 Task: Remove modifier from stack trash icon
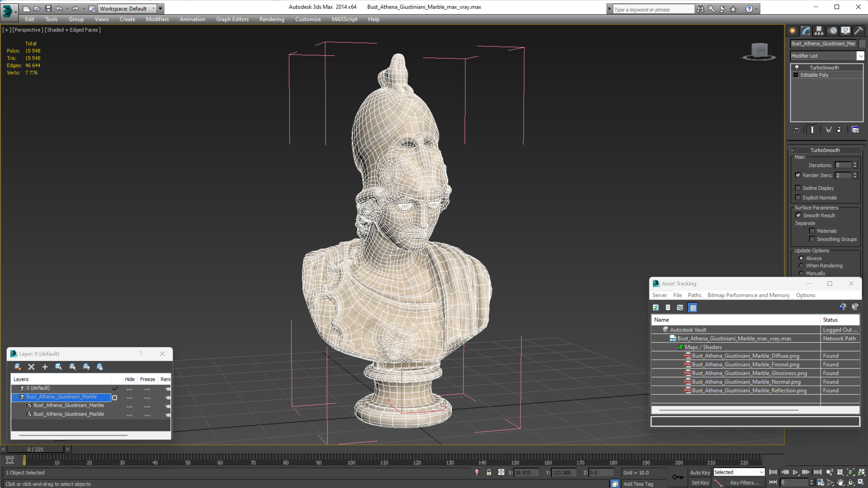(839, 130)
